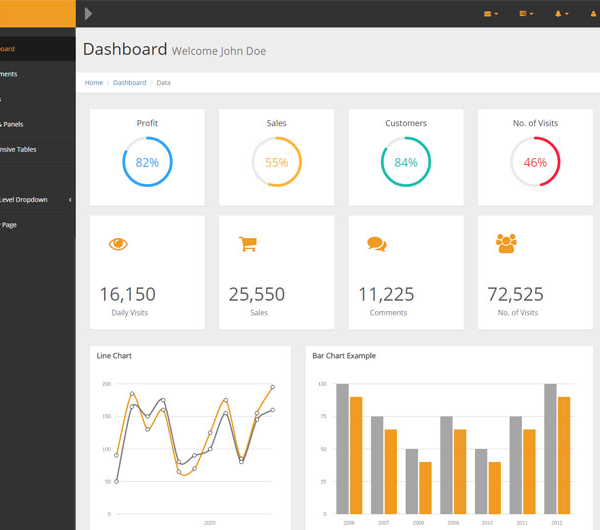
Task: Click the 11,225 Comments number
Action: (x=386, y=294)
